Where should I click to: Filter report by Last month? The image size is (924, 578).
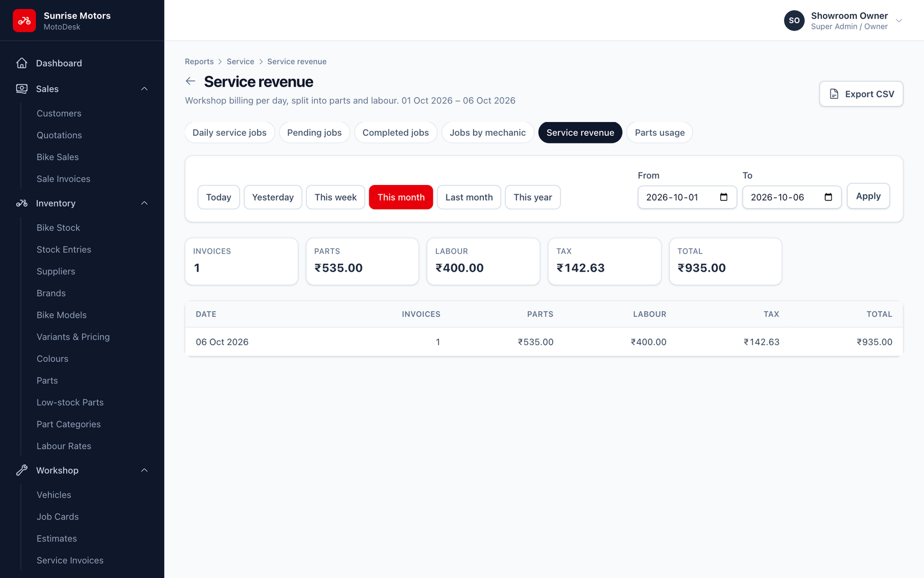click(x=469, y=197)
